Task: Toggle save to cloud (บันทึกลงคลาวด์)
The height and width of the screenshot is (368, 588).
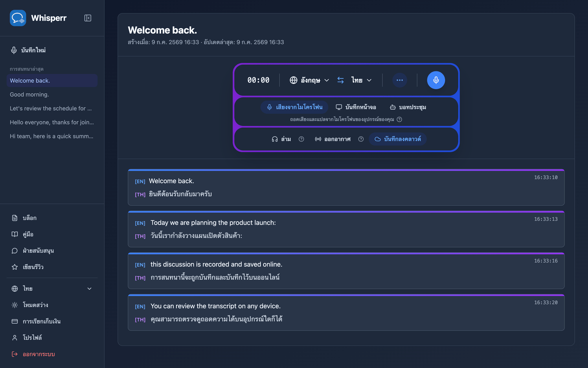Action: [x=398, y=139]
